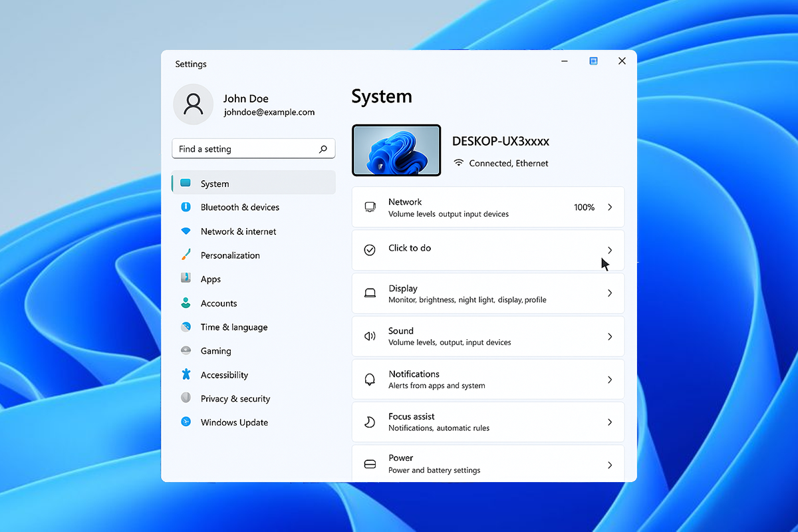This screenshot has height=532, width=798.
Task: Click the System sidebar icon
Action: tap(186, 184)
